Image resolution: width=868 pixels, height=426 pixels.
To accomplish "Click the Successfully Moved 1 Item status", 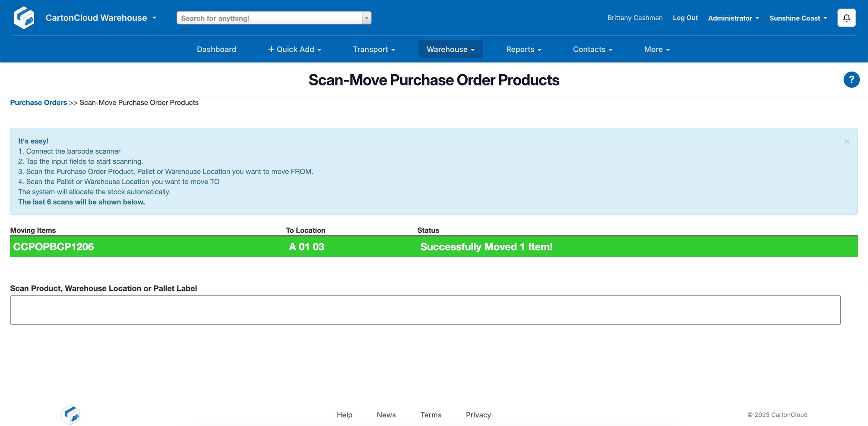I will (x=486, y=247).
